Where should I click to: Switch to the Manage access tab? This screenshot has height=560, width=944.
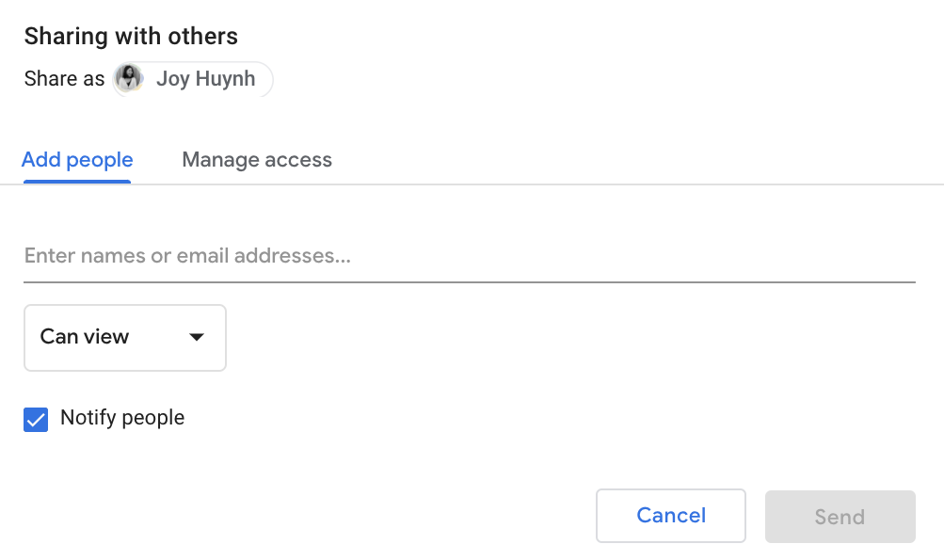(257, 160)
